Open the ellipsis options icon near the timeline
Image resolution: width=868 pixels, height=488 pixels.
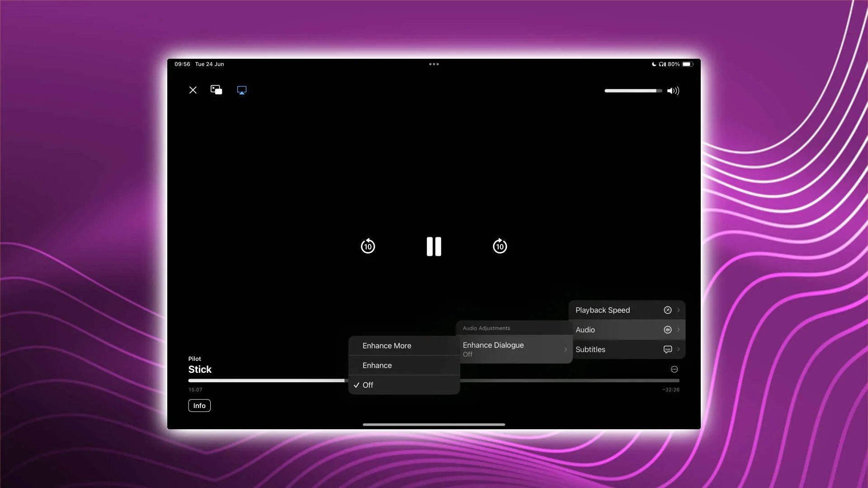tap(674, 369)
